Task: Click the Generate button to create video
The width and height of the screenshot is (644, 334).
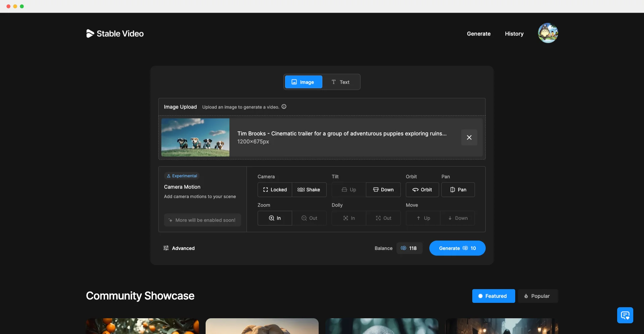Action: pos(457,248)
